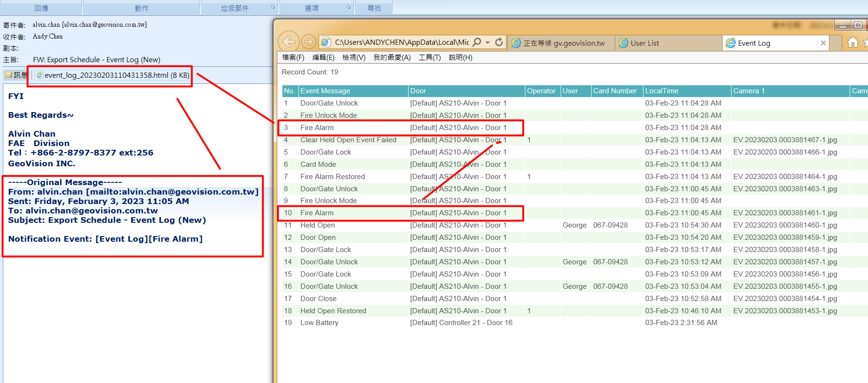Viewport: 868px width, 383px height.
Task: Select the Event Log tab
Action: pyautogui.click(x=775, y=43)
